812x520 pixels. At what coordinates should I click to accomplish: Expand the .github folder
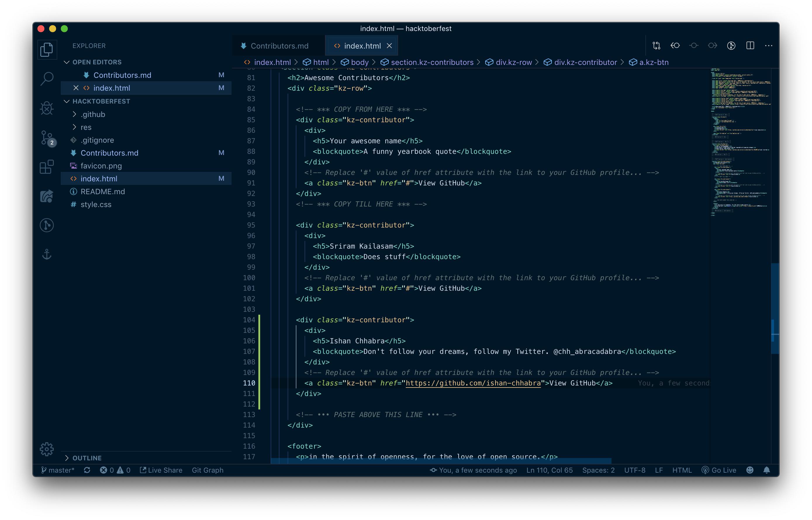(92, 114)
